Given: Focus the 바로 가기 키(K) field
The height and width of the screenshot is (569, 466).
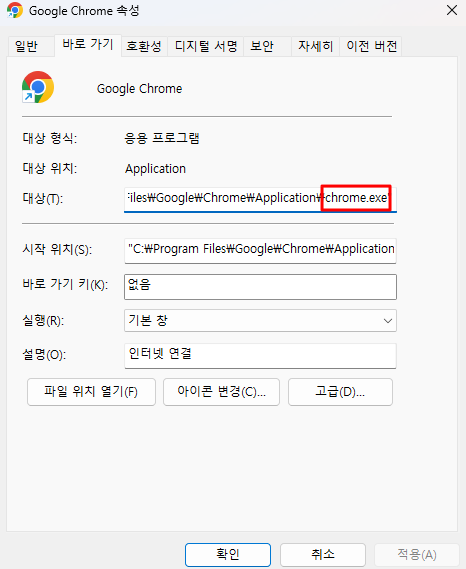Looking at the screenshot, I should [260, 287].
